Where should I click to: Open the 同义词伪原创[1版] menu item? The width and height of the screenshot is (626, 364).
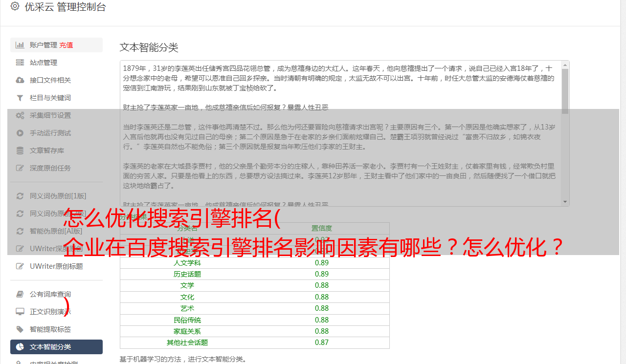click(x=56, y=196)
